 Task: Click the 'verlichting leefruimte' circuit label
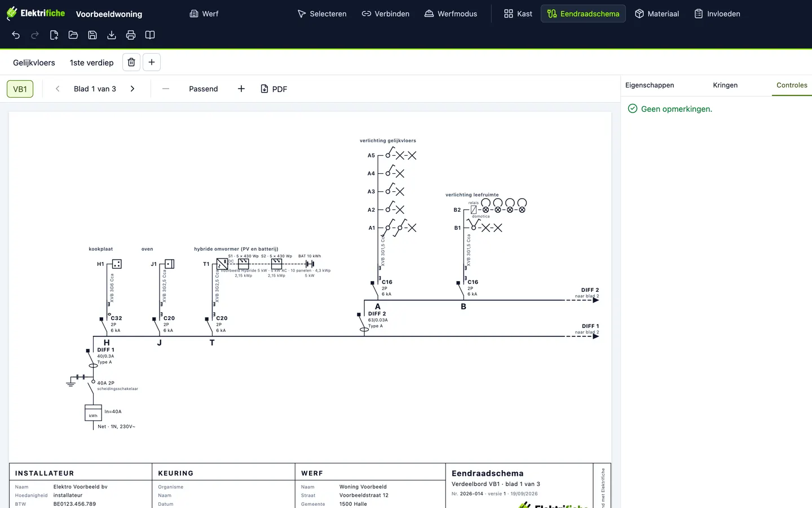click(472, 195)
